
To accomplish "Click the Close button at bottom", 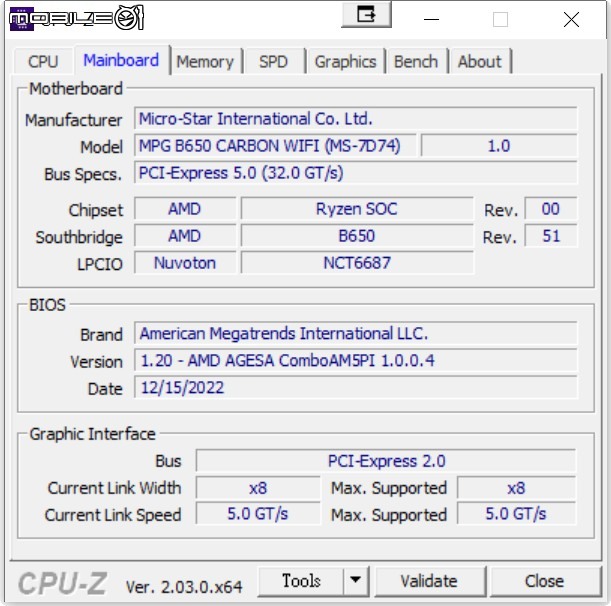I will [545, 581].
